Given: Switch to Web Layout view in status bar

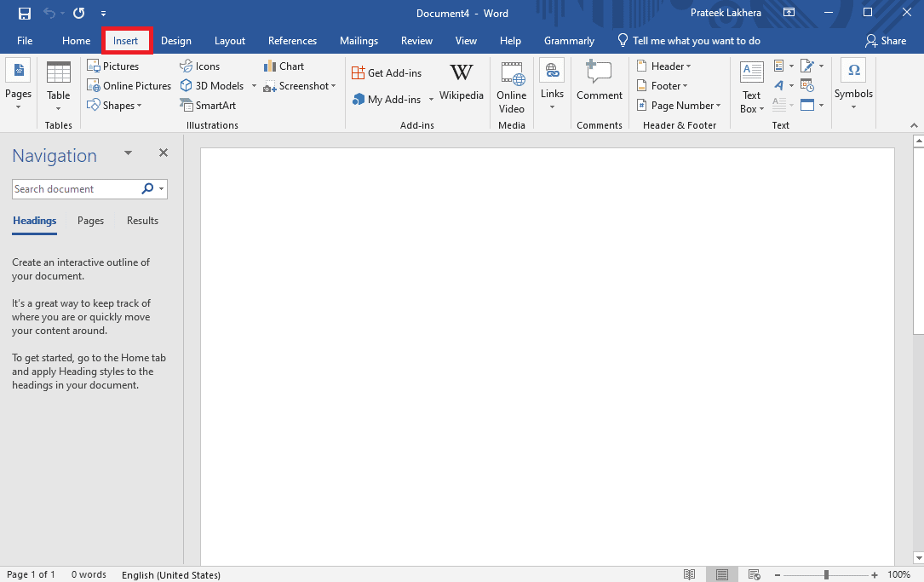Looking at the screenshot, I should (754, 574).
